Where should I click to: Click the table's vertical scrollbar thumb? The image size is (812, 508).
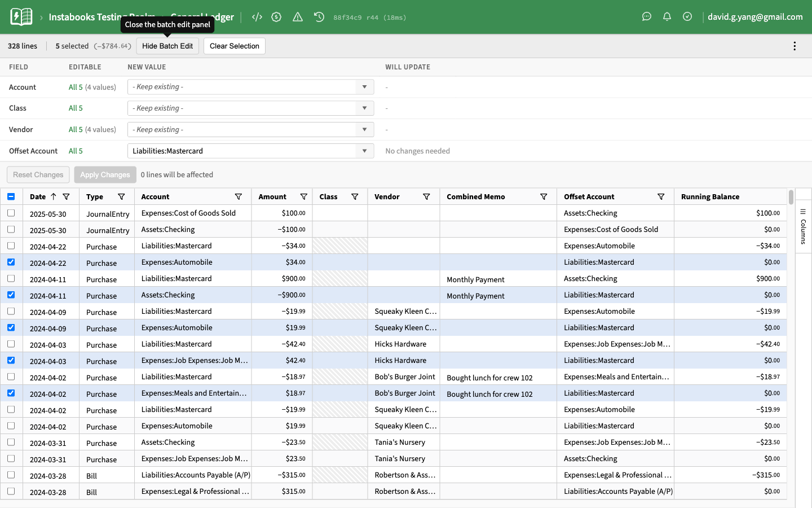pyautogui.click(x=791, y=197)
